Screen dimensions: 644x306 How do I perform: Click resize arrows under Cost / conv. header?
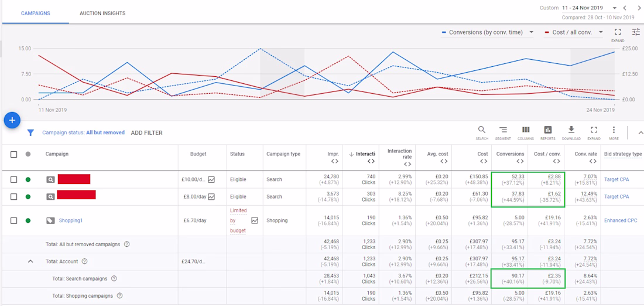(x=557, y=161)
